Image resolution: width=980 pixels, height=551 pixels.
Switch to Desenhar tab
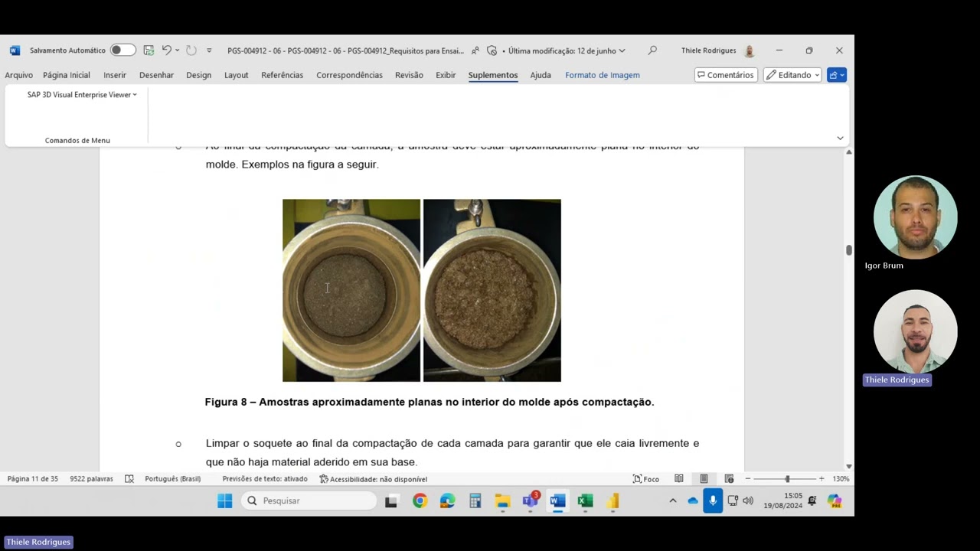click(x=156, y=75)
